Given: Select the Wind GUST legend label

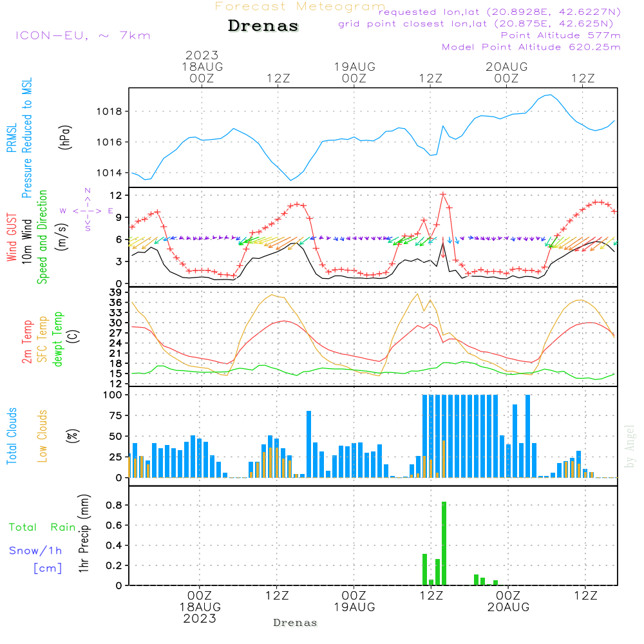Looking at the screenshot, I should 12,238.
